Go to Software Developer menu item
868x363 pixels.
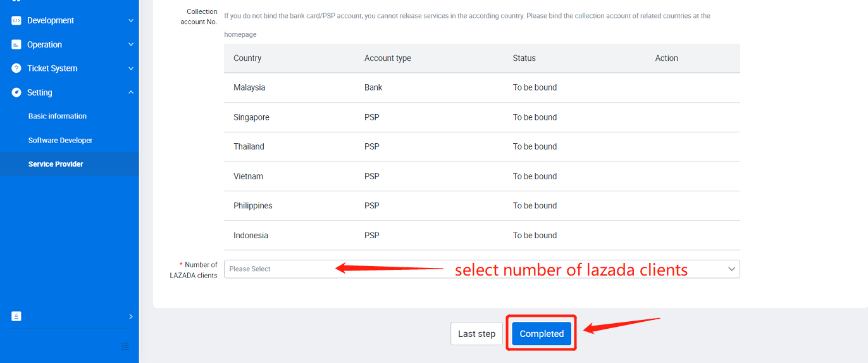coord(61,140)
